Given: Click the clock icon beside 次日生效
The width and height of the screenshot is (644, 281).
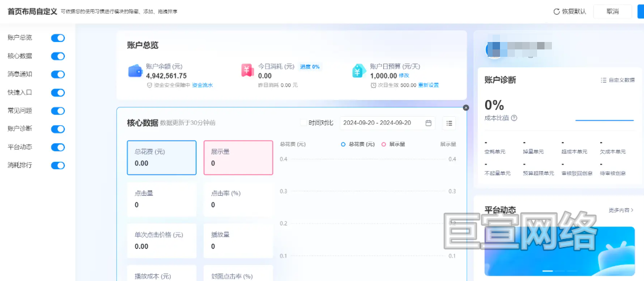Looking at the screenshot, I should pyautogui.click(x=373, y=85).
